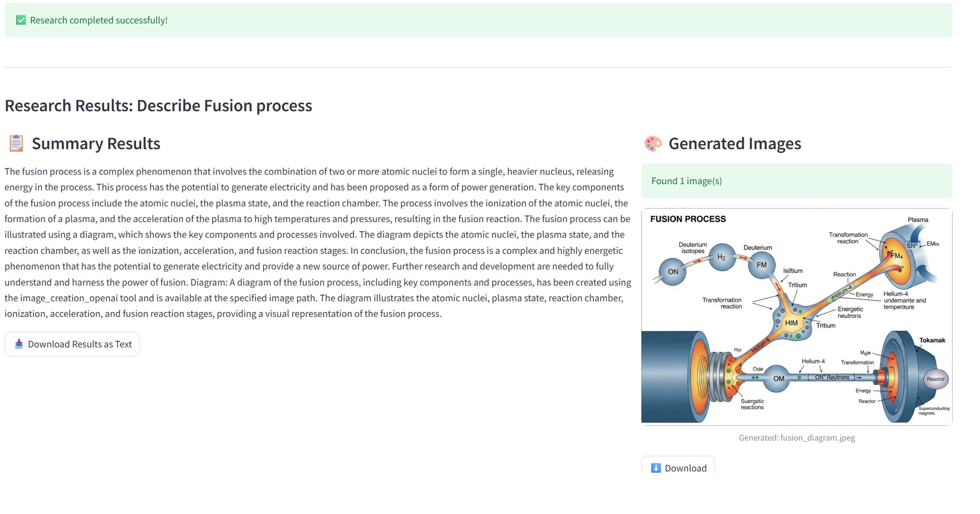Click the Research Results heading
The width and height of the screenshot is (980, 514).
point(158,105)
